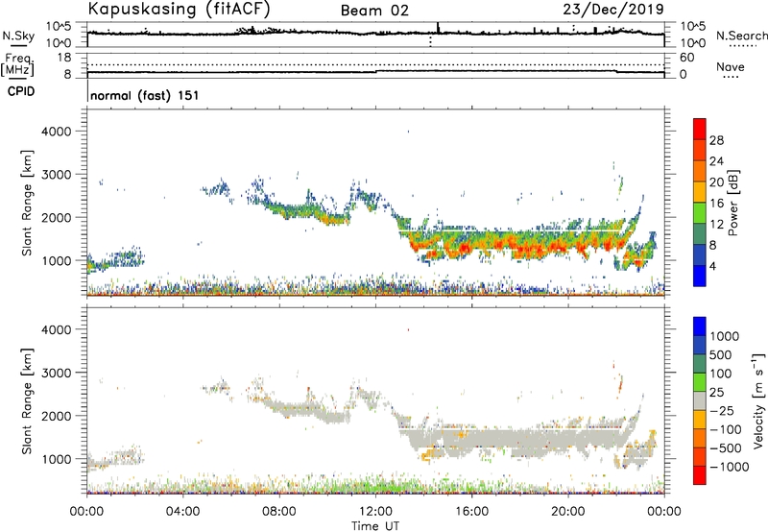Click the 4 label on power colorbar
Viewport: 768px width, 532px height.
click(712, 267)
